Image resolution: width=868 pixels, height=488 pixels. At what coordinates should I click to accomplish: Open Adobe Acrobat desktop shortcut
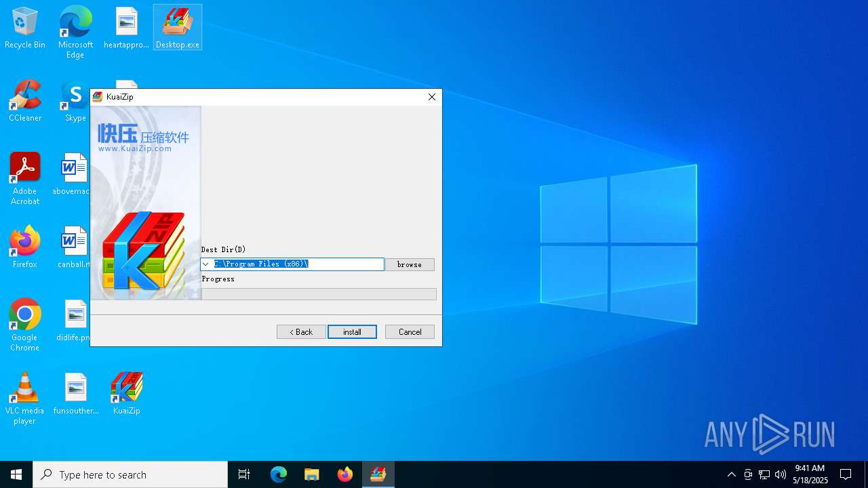coord(25,179)
